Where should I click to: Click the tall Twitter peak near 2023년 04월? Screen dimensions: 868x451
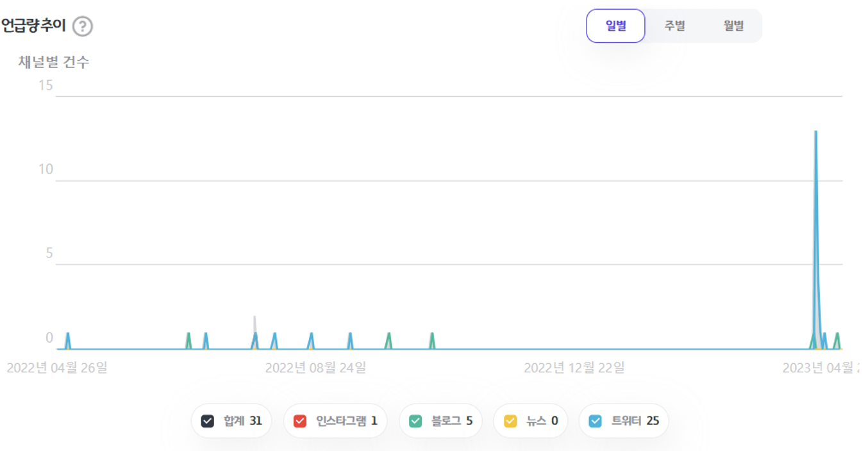pos(815,131)
